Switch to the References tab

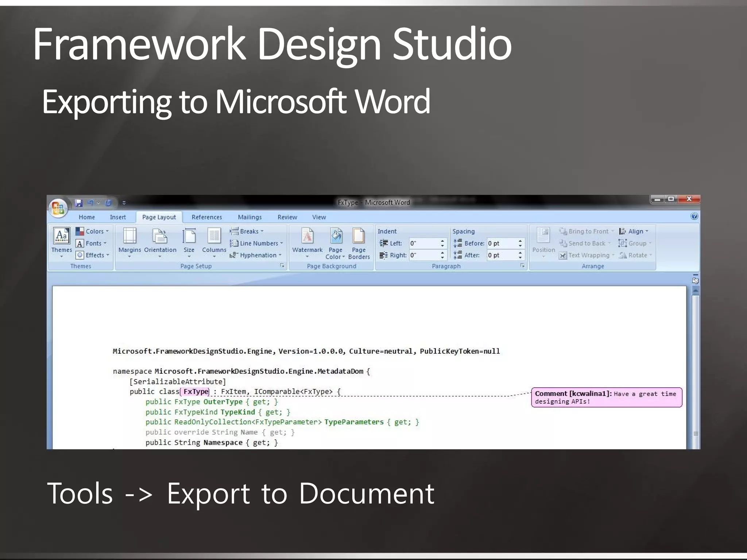coord(206,217)
